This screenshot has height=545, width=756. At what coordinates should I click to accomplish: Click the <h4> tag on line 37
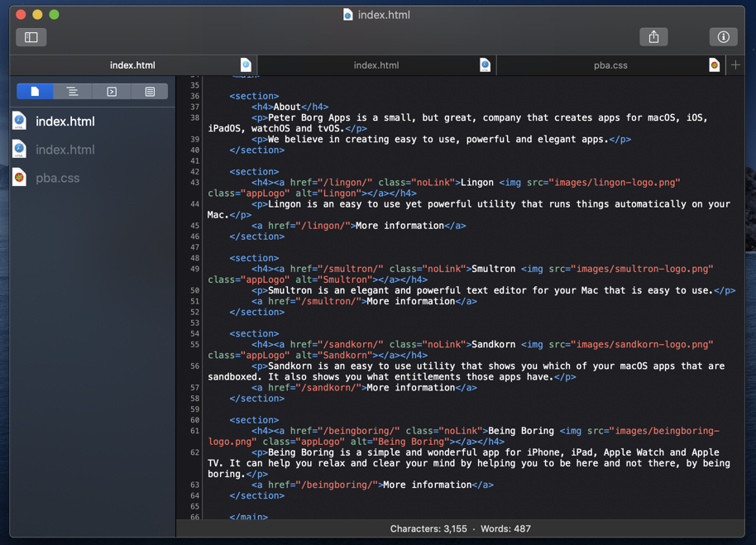point(262,107)
